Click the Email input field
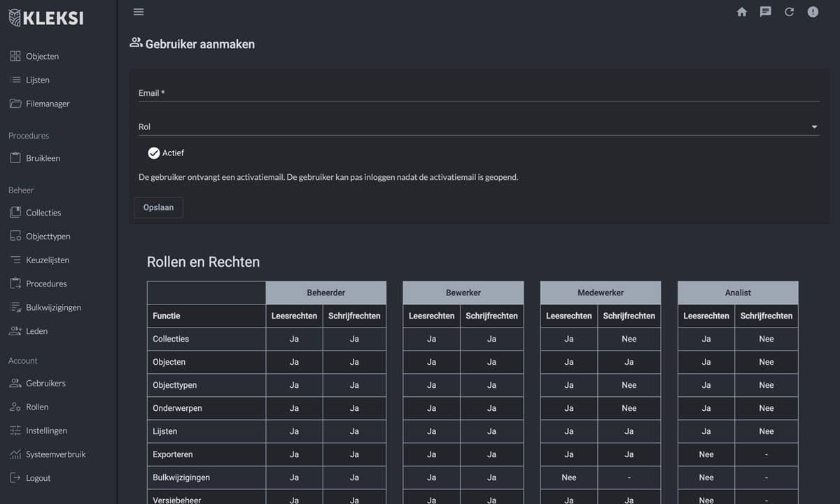 pos(478,93)
